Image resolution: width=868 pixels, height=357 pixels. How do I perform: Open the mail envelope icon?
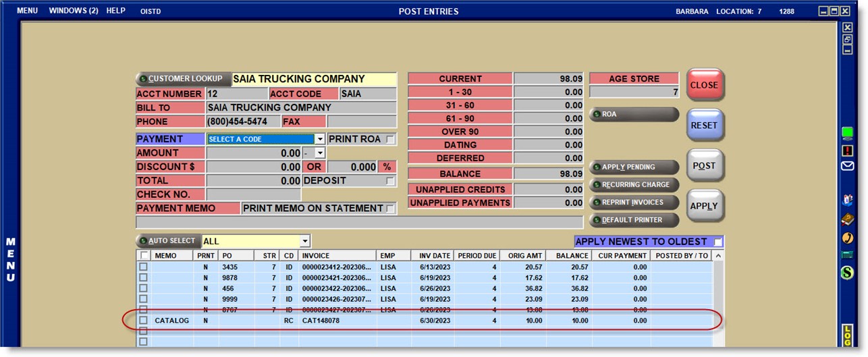pyautogui.click(x=848, y=166)
